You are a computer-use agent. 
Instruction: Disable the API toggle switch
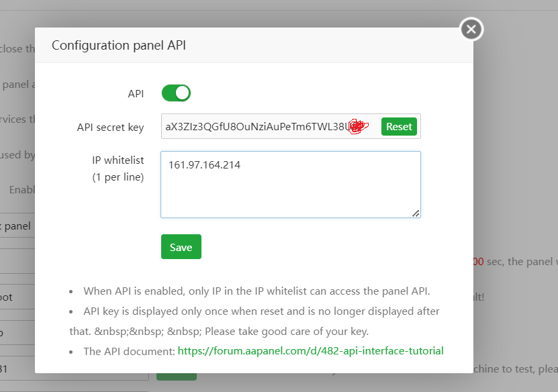176,93
